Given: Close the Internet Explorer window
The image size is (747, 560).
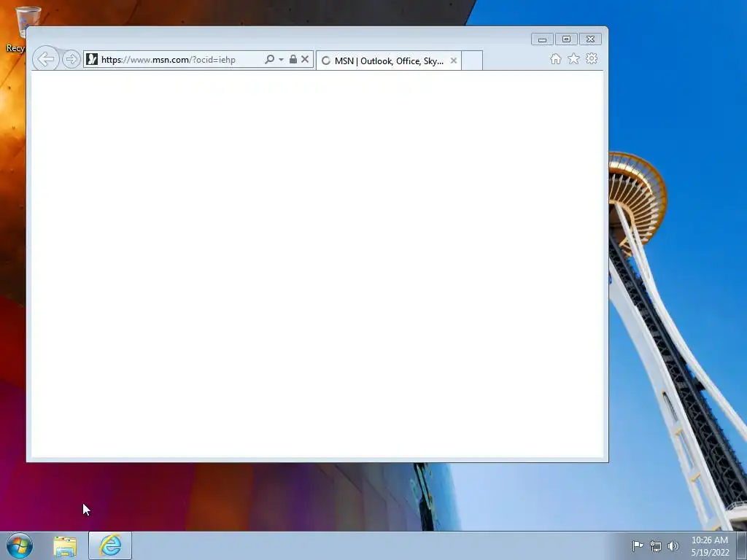Looking at the screenshot, I should pyautogui.click(x=590, y=39).
